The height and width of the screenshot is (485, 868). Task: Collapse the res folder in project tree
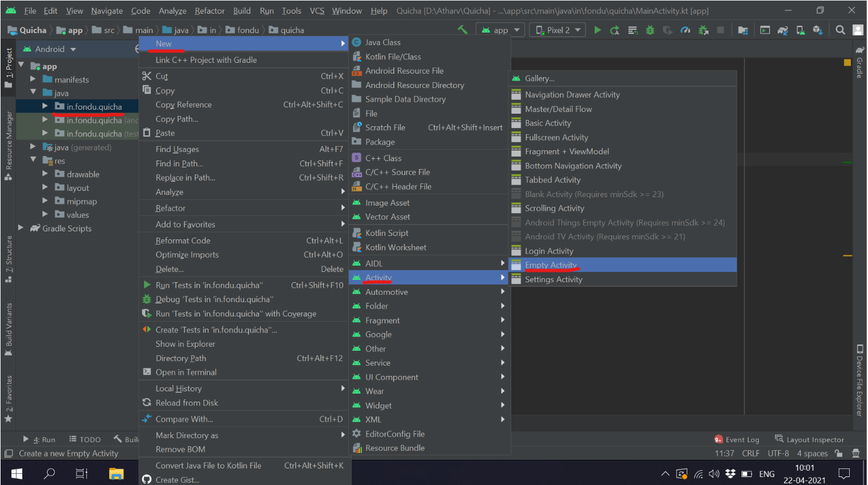tap(33, 161)
